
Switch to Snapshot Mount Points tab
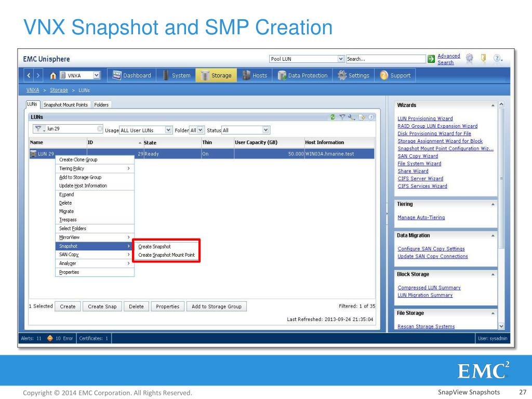click(x=65, y=105)
